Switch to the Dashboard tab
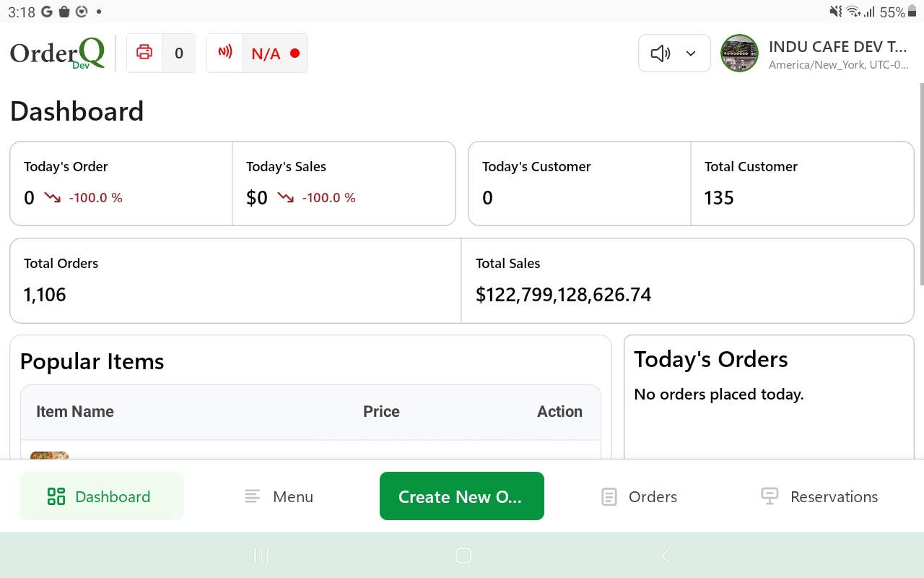This screenshot has width=924, height=578. pyautogui.click(x=102, y=496)
